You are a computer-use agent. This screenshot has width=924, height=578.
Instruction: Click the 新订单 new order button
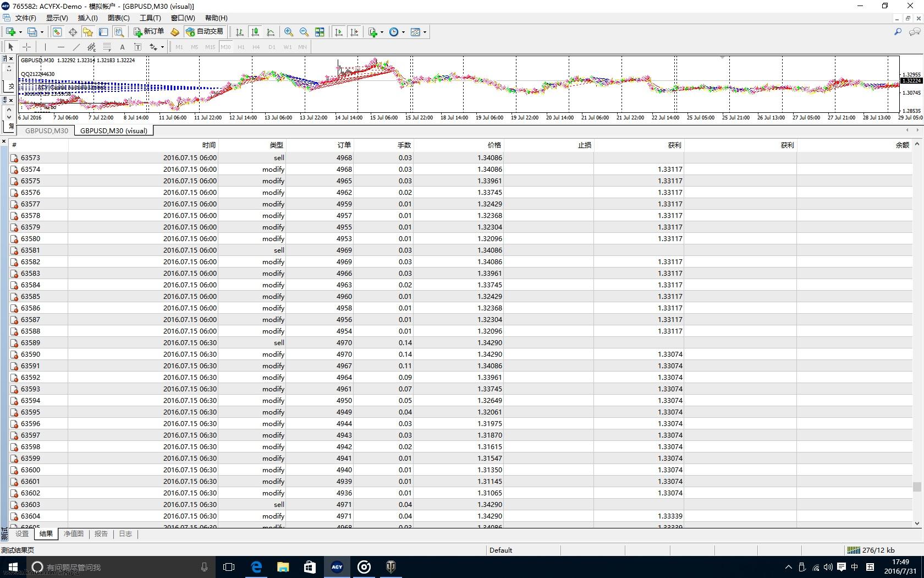[x=149, y=32]
